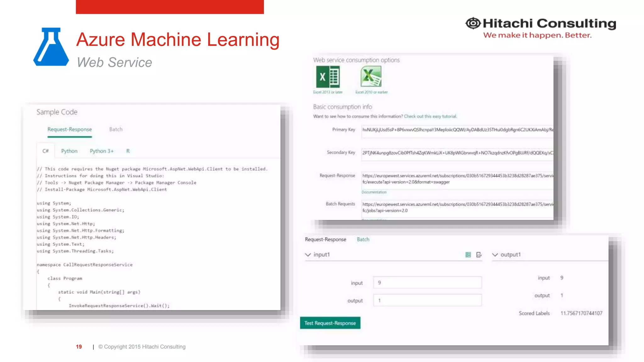Select the Request-Response tab in Sample Code

pyautogui.click(x=69, y=129)
